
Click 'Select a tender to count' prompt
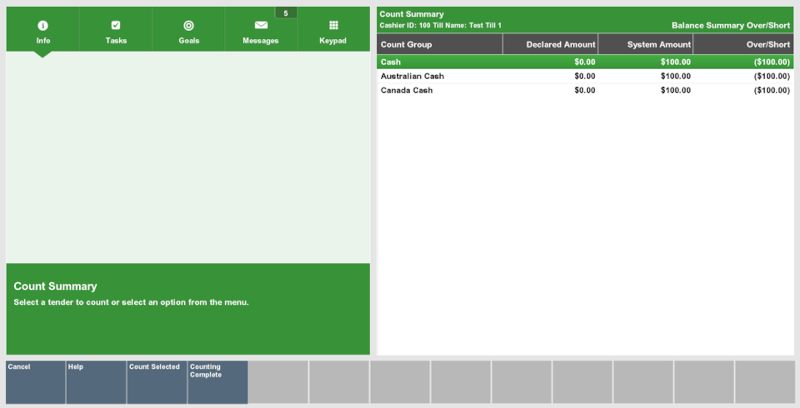coord(131,302)
